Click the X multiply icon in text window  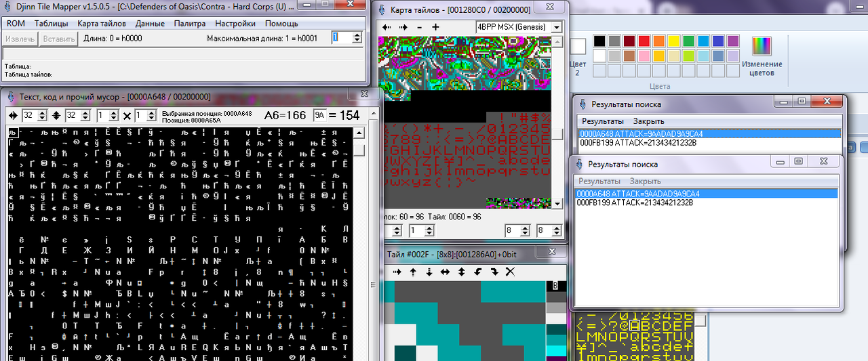point(127,116)
